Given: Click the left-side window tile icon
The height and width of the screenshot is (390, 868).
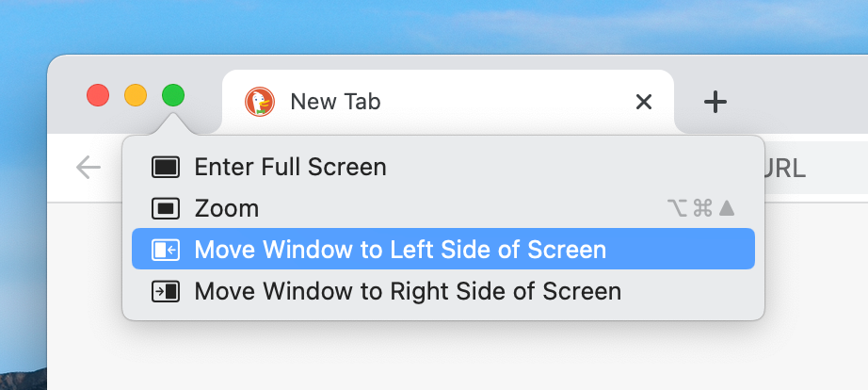Looking at the screenshot, I should [166, 250].
